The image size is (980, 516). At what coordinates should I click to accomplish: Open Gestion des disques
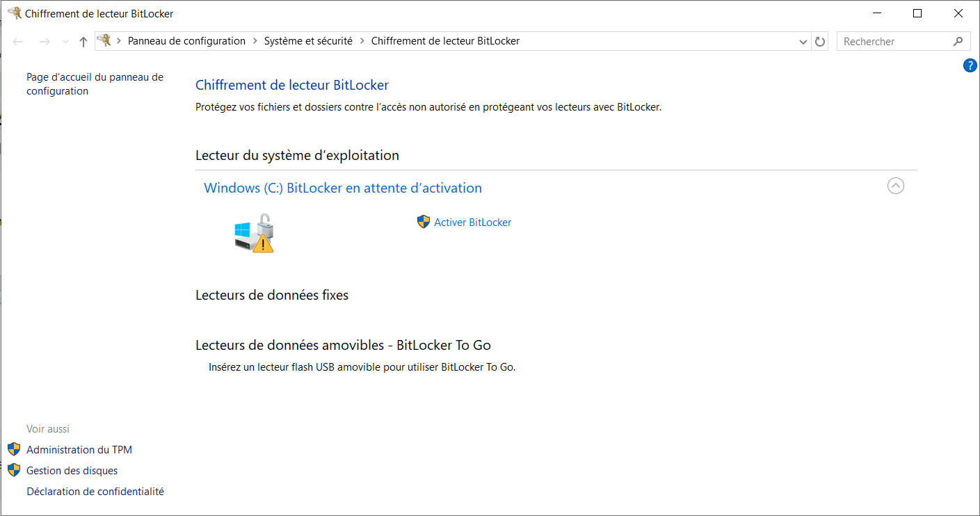(x=72, y=471)
